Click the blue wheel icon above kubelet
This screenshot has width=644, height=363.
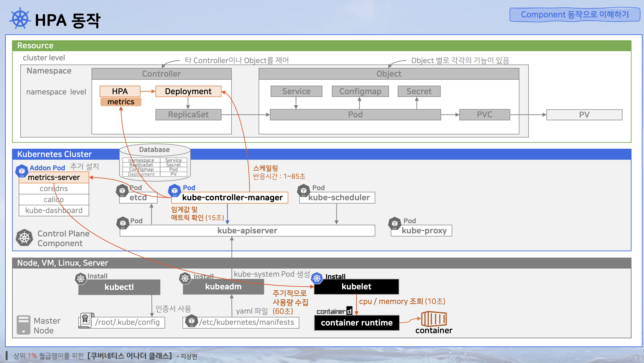coord(317,278)
